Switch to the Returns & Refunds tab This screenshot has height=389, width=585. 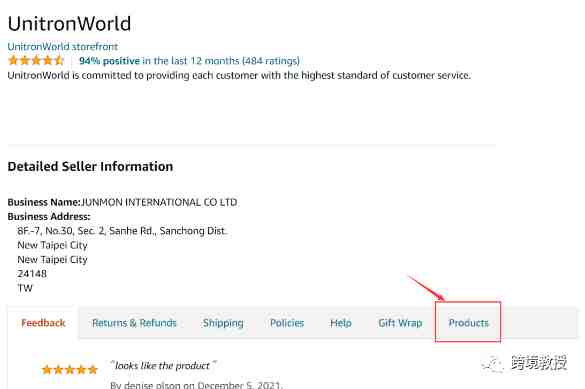point(134,323)
